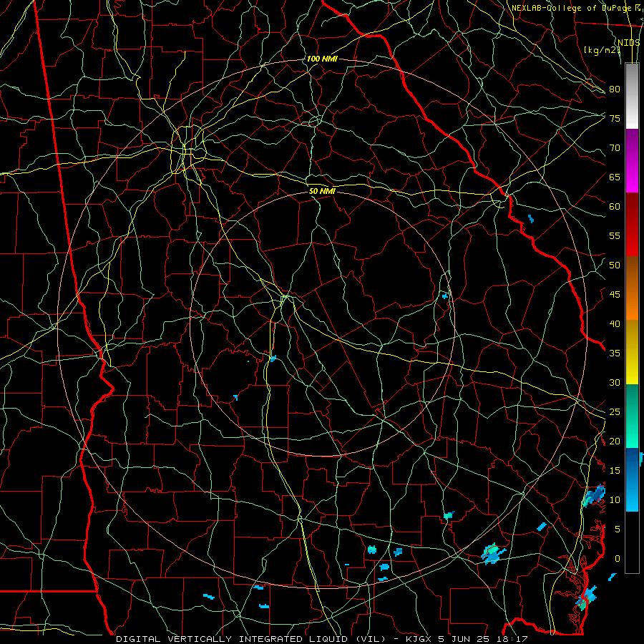Click the 60 value on the color scale
Screen dimensions: 644x644
(615, 207)
